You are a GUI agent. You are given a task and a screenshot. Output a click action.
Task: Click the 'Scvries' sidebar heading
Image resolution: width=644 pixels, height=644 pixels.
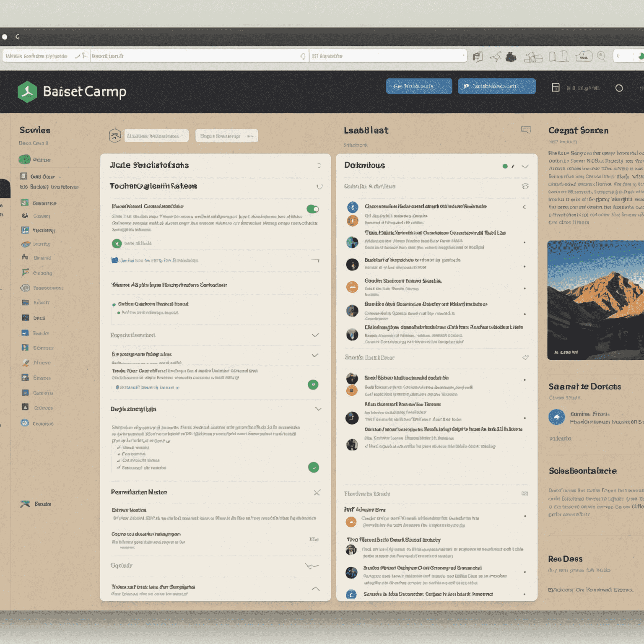click(35, 130)
